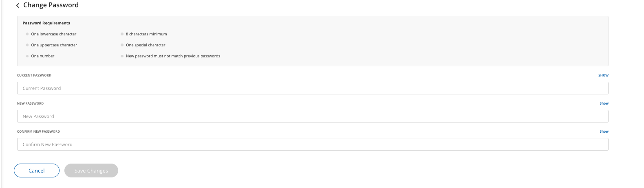The image size is (644, 188).
Task: Click the bullet next to One uppercase character
Action: click(27, 45)
